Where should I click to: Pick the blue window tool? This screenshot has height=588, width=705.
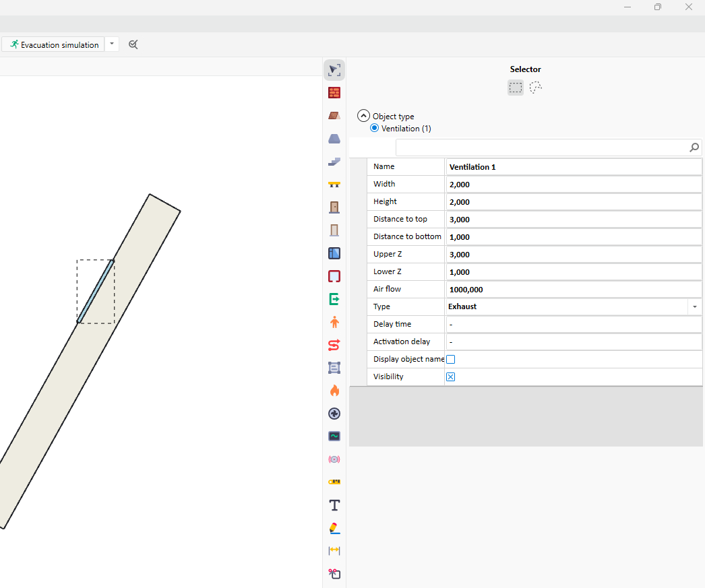[x=334, y=253]
